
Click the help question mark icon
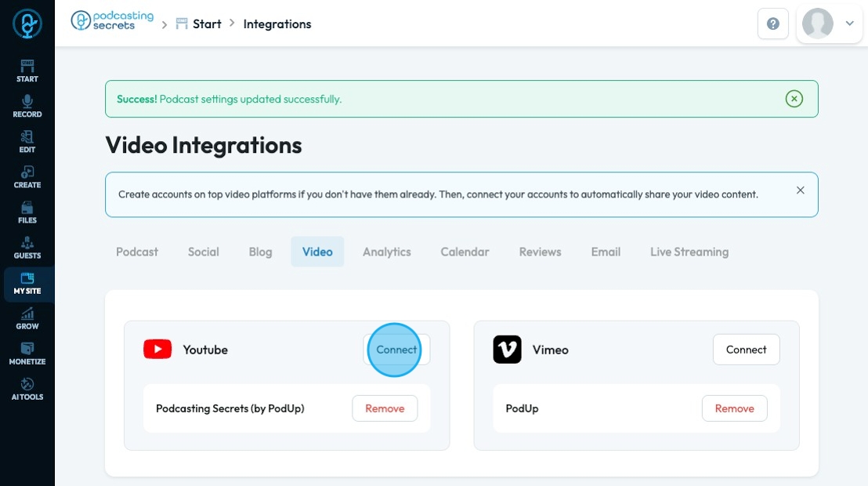coord(772,24)
